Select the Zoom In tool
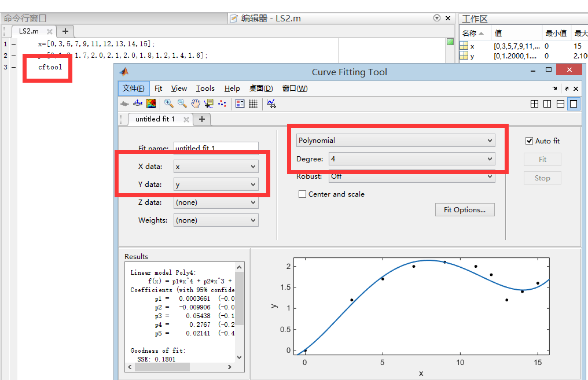The height and width of the screenshot is (380, 588). click(x=168, y=104)
